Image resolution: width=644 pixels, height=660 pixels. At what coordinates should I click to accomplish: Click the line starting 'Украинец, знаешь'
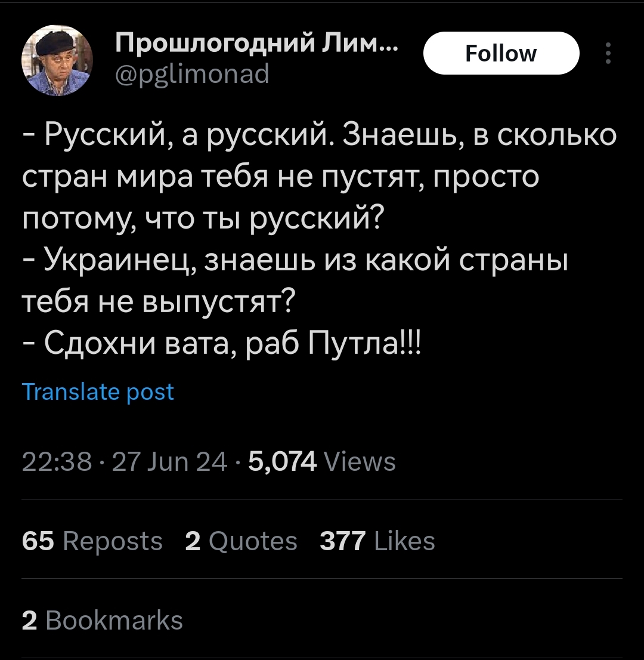coord(295,261)
